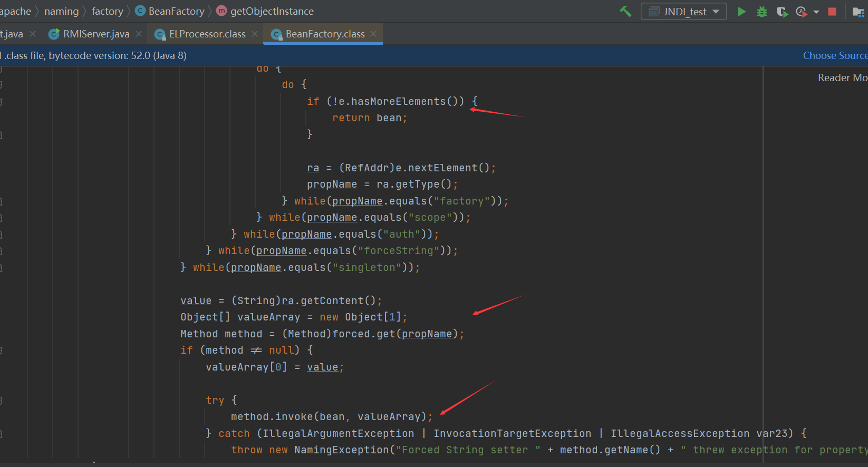The height and width of the screenshot is (467, 868).
Task: Click the 'null' keyword in the if condition
Action: (x=281, y=351)
